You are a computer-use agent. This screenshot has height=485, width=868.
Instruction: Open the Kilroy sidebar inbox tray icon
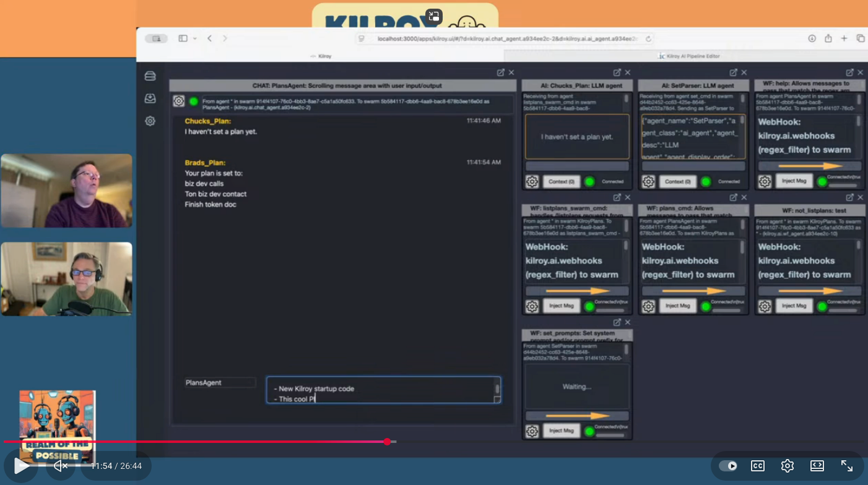point(150,98)
